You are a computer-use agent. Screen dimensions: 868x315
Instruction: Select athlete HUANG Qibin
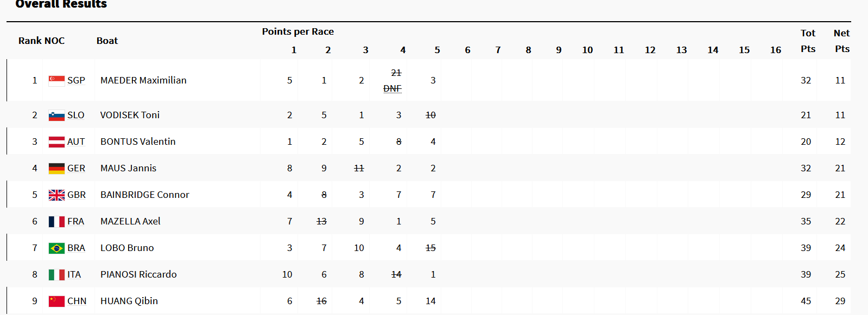129,301
